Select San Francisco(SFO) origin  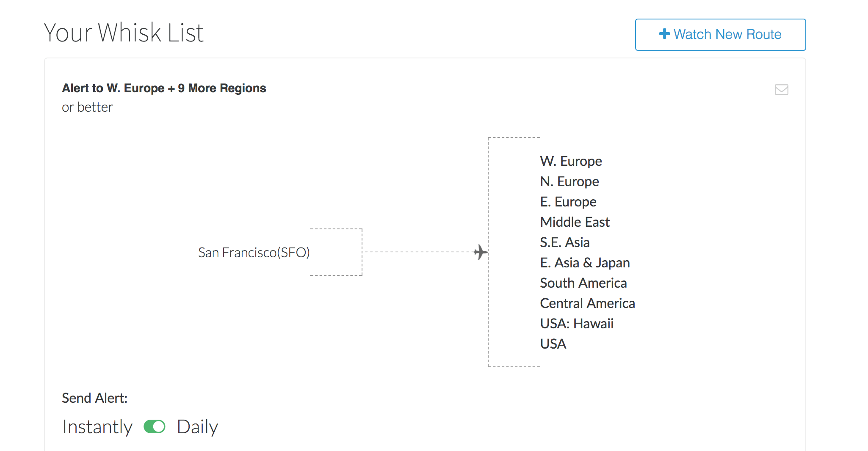(x=254, y=253)
